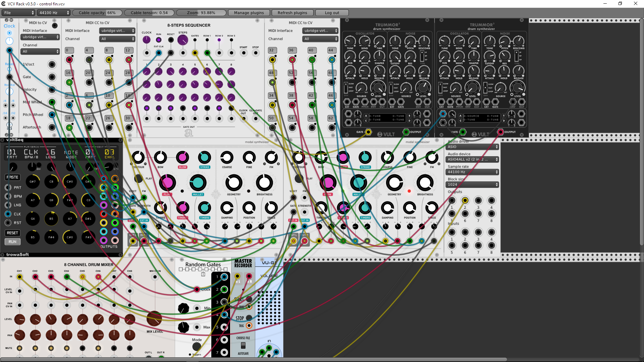Click the Cable tension slider
644x362 pixels.
point(149,13)
